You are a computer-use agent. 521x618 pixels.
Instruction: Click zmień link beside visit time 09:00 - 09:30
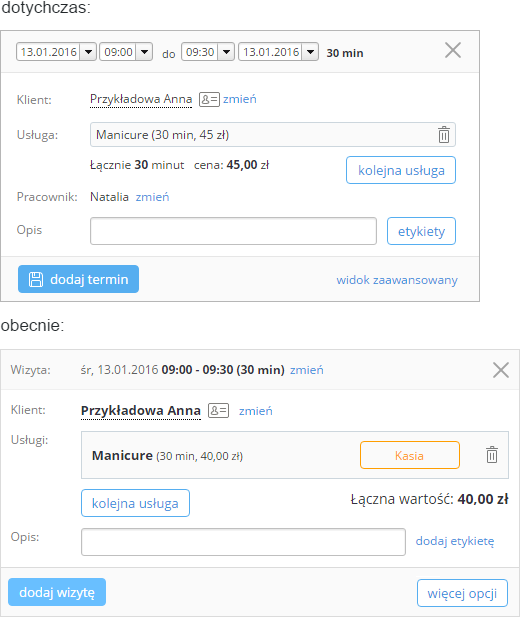(x=307, y=370)
